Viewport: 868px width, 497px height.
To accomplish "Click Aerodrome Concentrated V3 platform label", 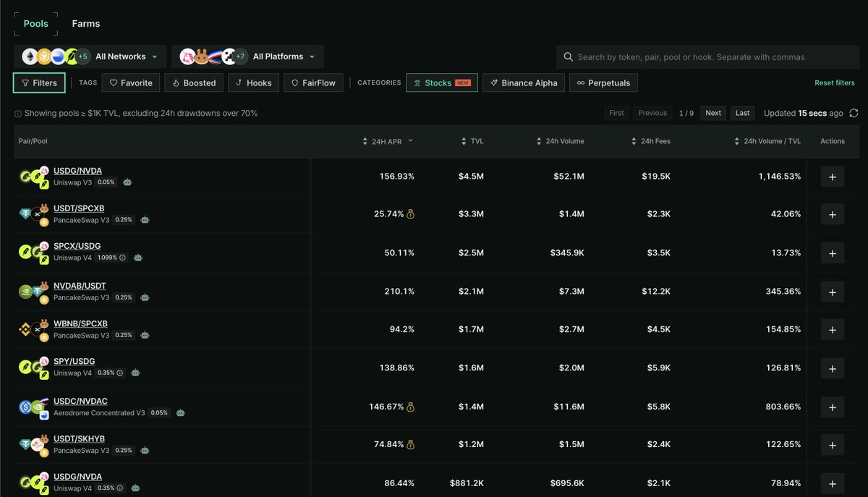I will pyautogui.click(x=99, y=413).
